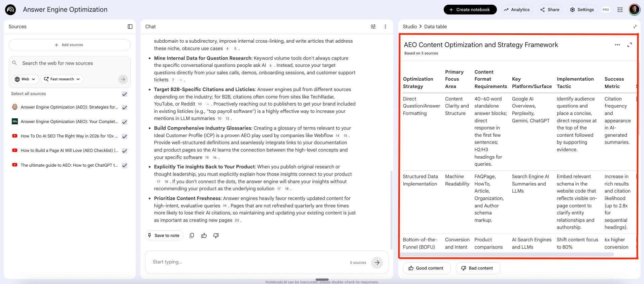Screen dimensions: 644x284
Task: Click 'Based on 5 sources' text
Action: coord(421,53)
